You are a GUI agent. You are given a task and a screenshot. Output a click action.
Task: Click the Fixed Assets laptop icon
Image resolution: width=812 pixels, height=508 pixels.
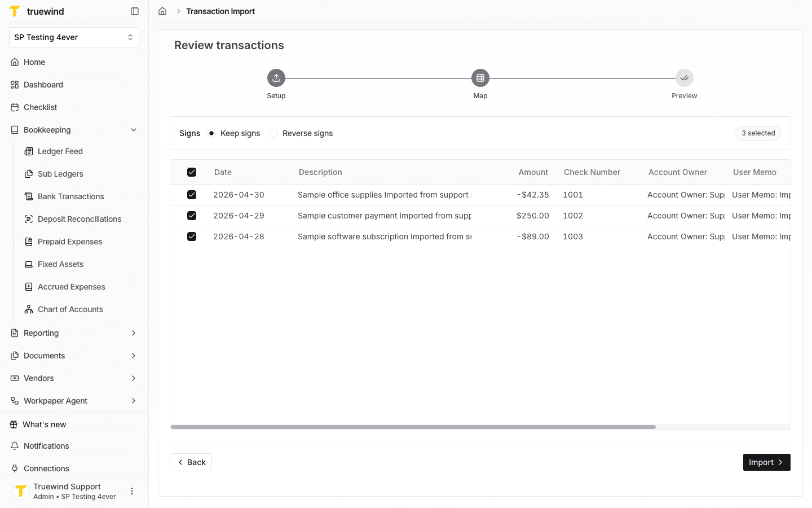[29, 264]
